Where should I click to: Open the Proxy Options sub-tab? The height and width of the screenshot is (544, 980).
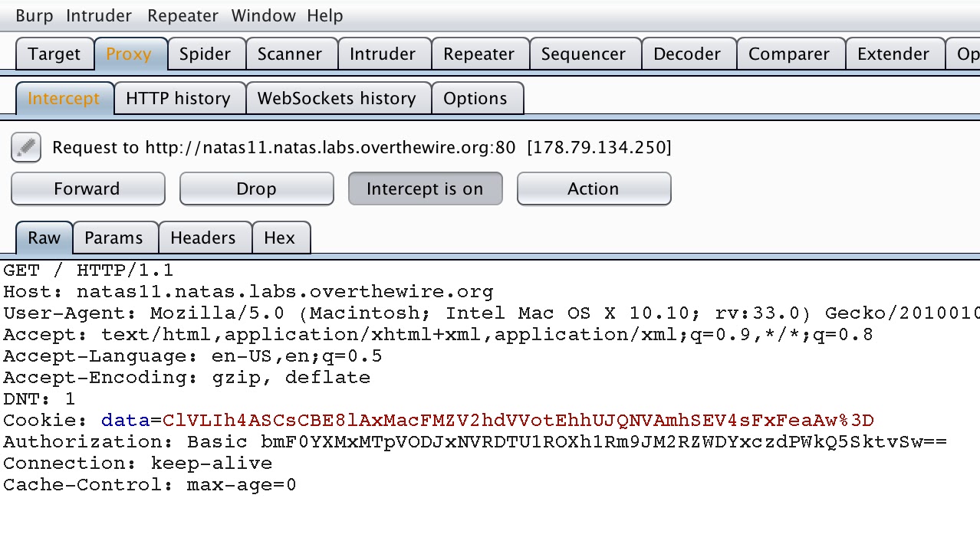click(476, 98)
